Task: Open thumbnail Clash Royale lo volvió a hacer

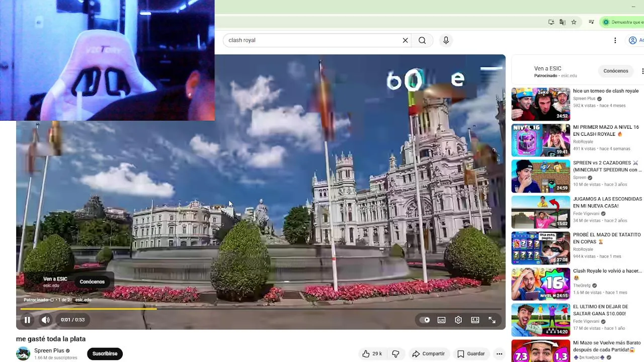Action: coord(541,284)
